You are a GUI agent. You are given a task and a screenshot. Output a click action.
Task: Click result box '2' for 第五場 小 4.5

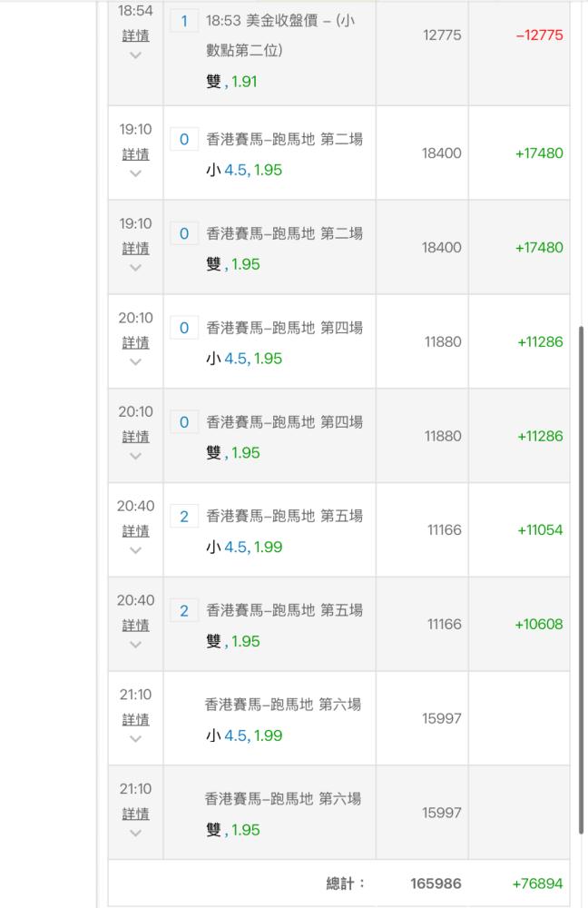(x=184, y=516)
